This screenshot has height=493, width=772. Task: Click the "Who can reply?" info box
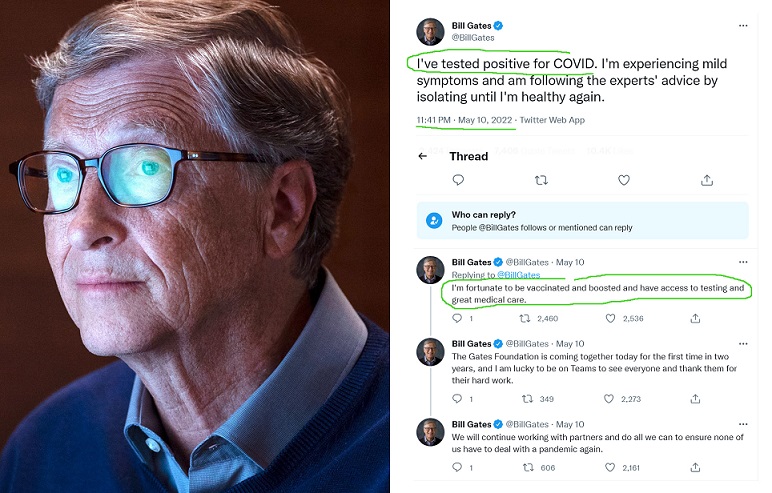tap(582, 220)
